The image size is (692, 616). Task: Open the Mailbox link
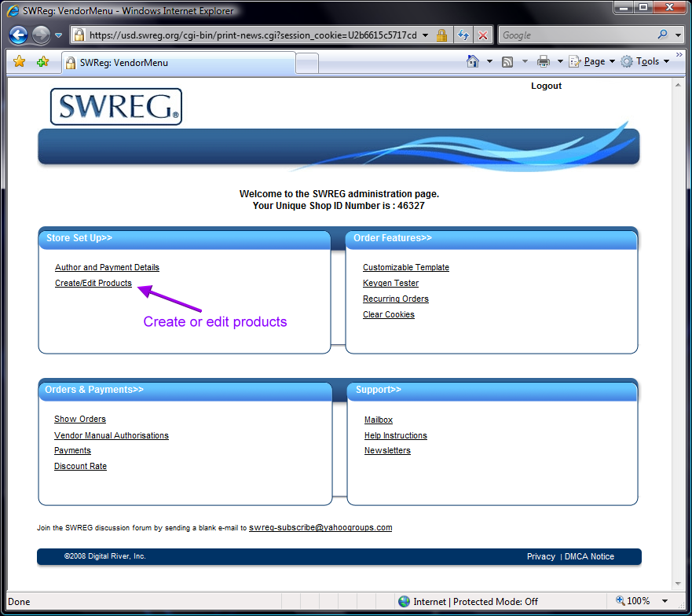tap(379, 420)
